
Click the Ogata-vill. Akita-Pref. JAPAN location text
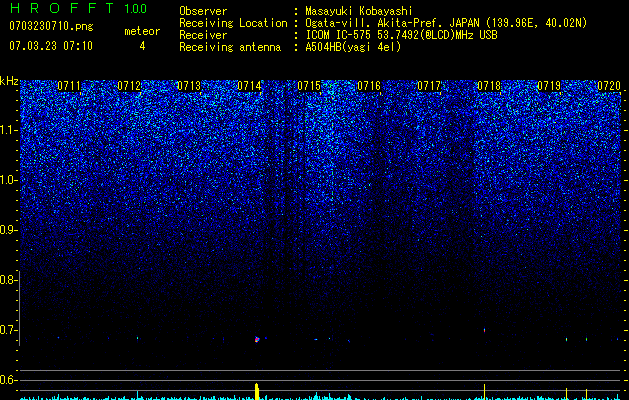tap(446, 23)
